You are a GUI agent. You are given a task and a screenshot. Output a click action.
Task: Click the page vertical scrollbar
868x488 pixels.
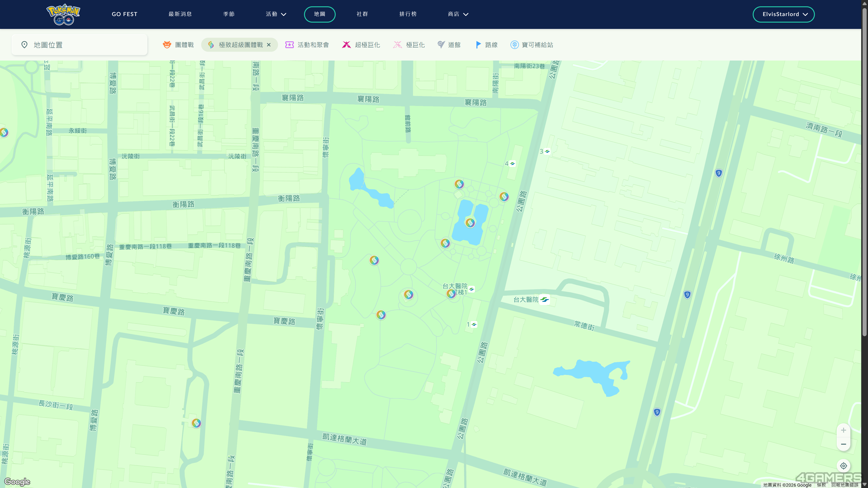click(865, 172)
